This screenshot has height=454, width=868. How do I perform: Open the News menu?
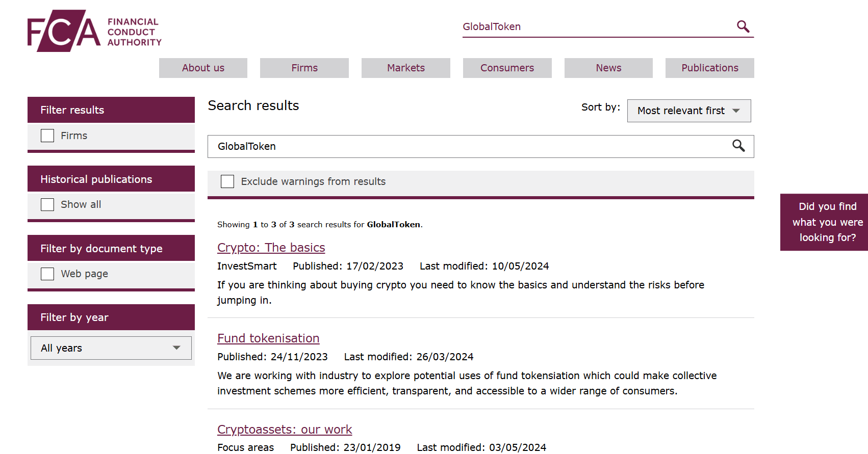(x=608, y=68)
